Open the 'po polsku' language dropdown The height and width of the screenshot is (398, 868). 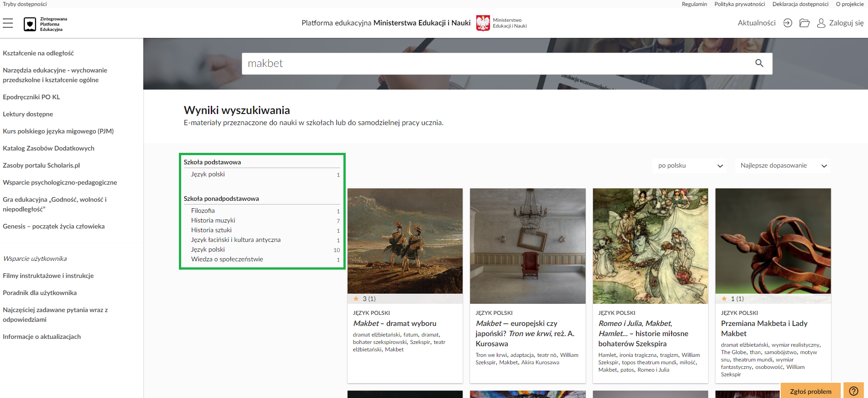click(690, 166)
